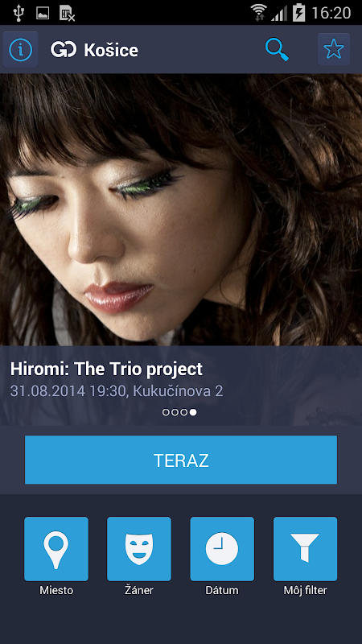Select the Žáner theater mask icon
The image size is (362, 644).
click(139, 549)
